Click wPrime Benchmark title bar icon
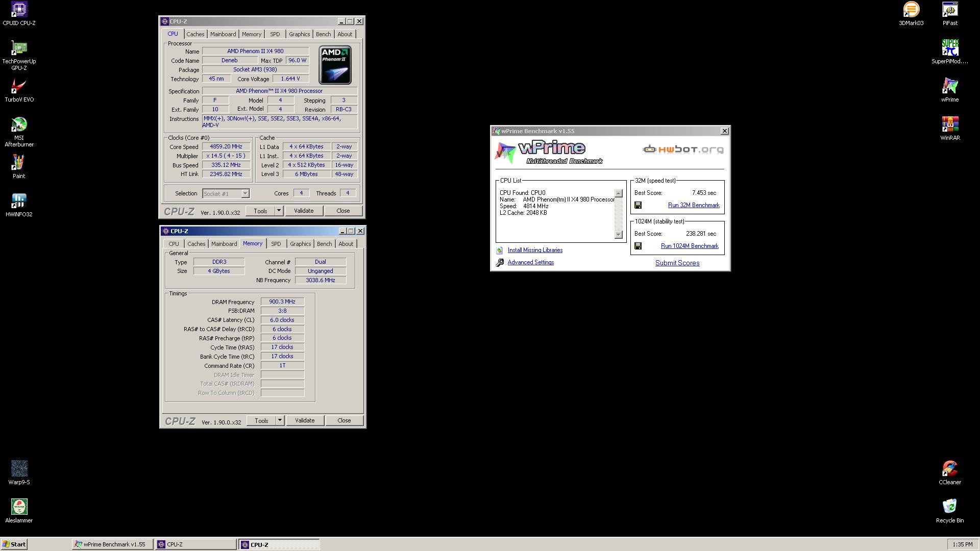 point(496,131)
